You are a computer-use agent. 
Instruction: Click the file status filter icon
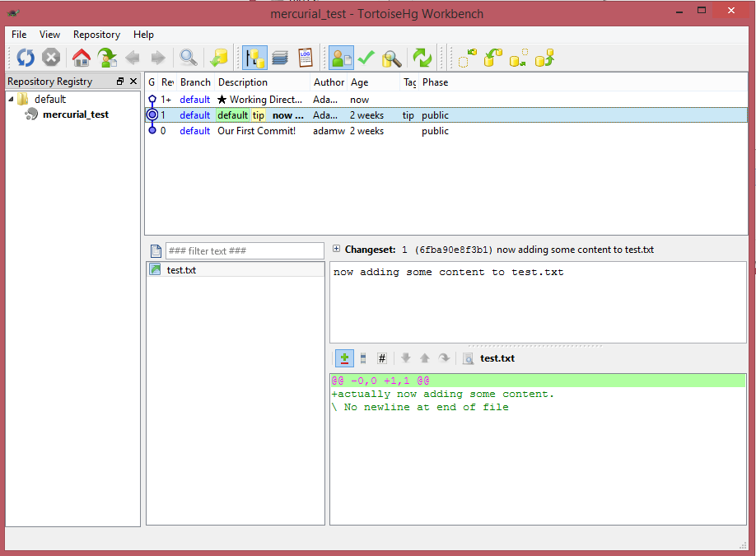click(x=156, y=250)
